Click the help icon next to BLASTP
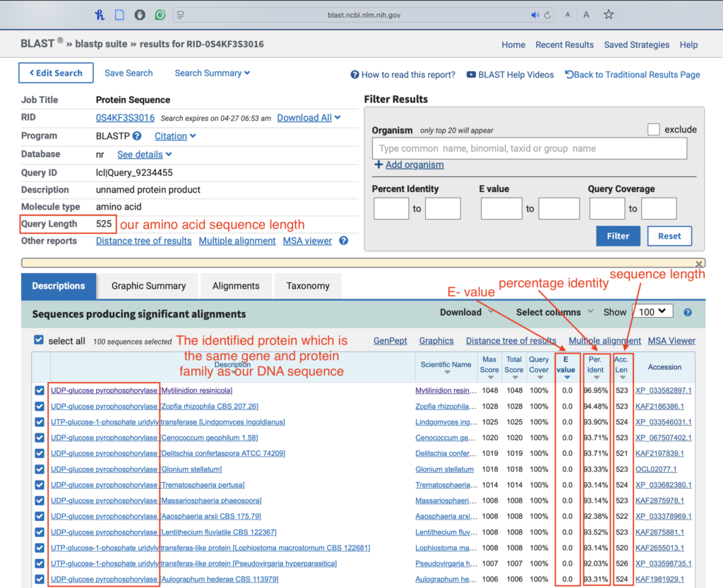Screen dimensions: 723x588 click(x=137, y=136)
